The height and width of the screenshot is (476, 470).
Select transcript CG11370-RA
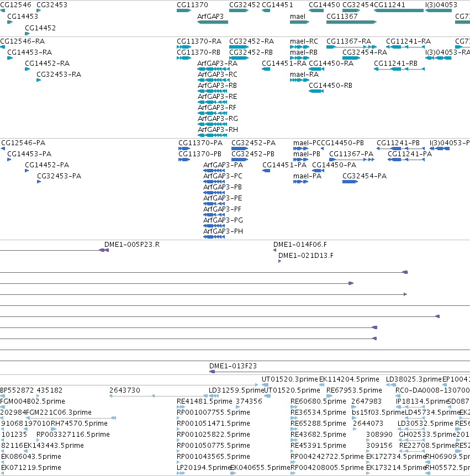[199, 41]
